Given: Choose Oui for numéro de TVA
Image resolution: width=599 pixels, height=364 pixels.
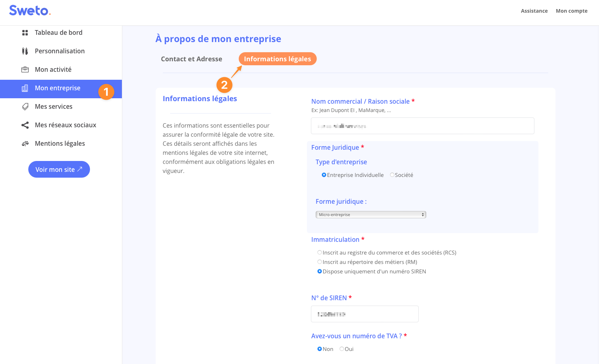Looking at the screenshot, I should pyautogui.click(x=342, y=349).
